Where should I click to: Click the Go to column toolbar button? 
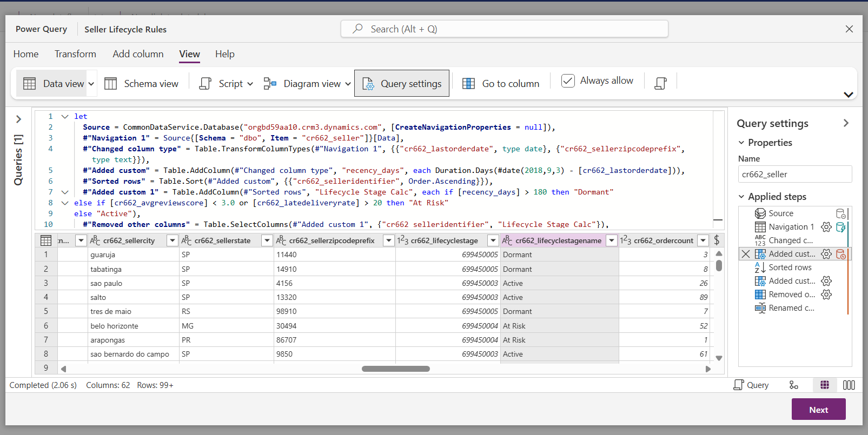(x=501, y=83)
